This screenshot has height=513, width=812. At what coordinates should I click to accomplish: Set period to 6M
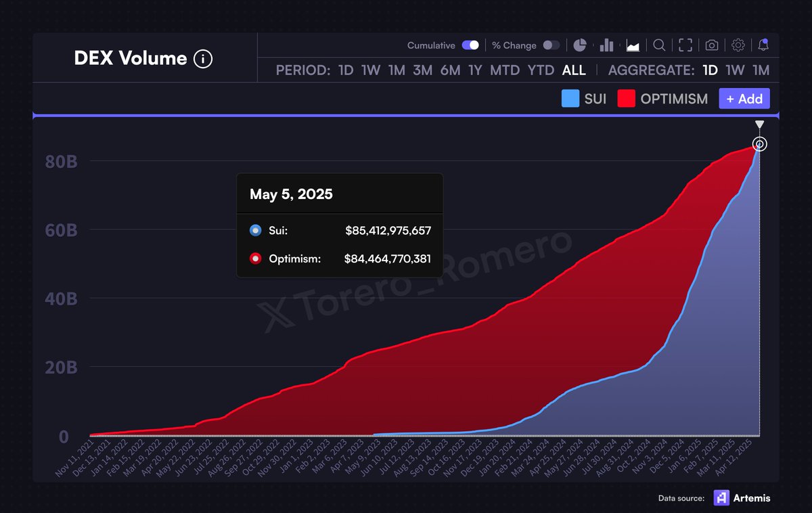450,70
